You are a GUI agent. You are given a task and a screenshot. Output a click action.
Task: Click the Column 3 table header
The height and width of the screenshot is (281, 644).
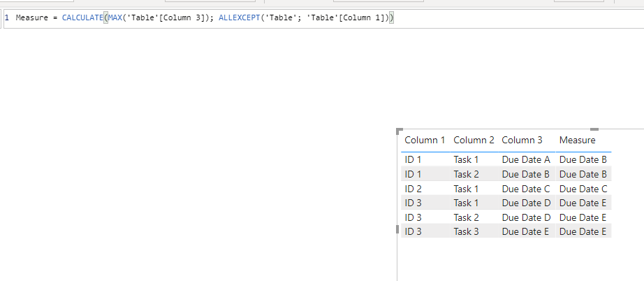522,140
